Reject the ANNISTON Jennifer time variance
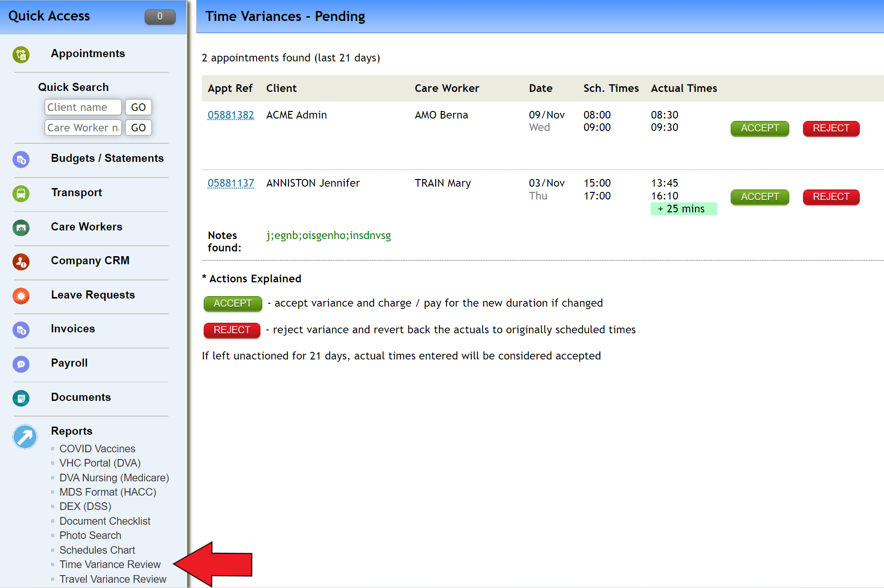The height and width of the screenshot is (588, 884). 831,197
